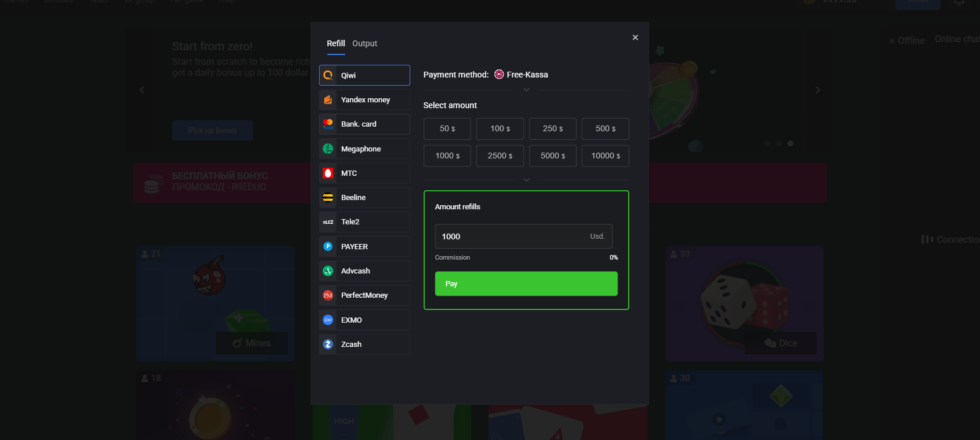Open the Free-Kassa payment method selector
The image size is (980, 440).
pyautogui.click(x=521, y=75)
